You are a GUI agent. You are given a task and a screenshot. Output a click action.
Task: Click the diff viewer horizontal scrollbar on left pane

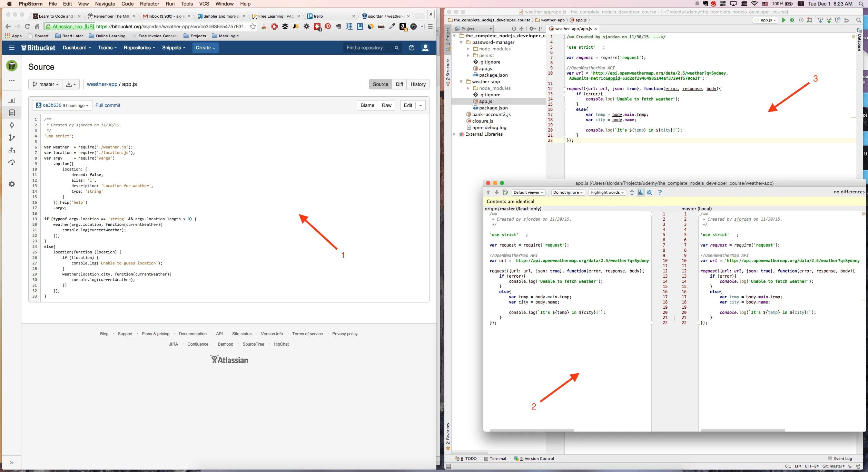coord(532,430)
